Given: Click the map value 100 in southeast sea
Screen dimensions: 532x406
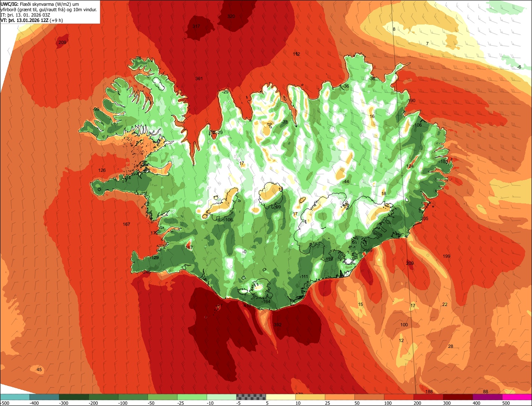Looking at the screenshot, I should 404,325.
